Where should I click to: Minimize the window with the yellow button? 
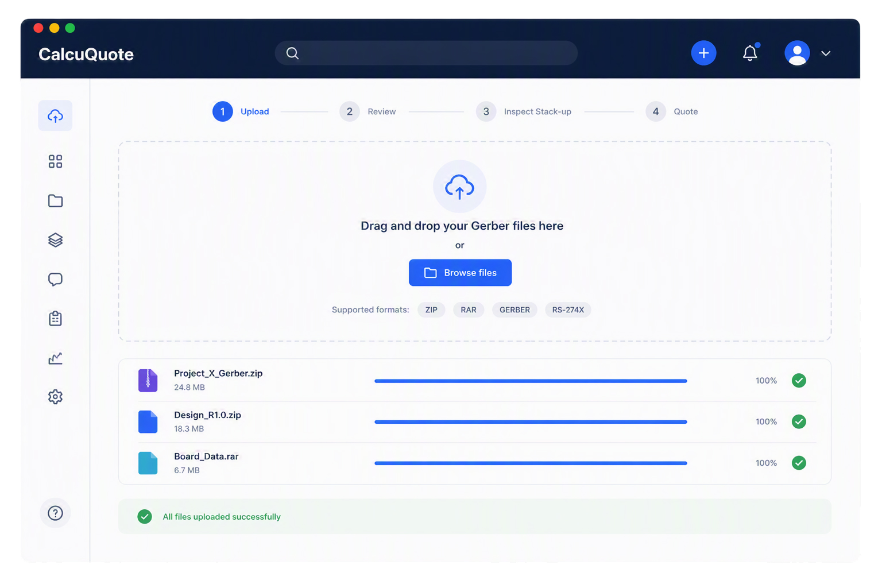pos(54,28)
